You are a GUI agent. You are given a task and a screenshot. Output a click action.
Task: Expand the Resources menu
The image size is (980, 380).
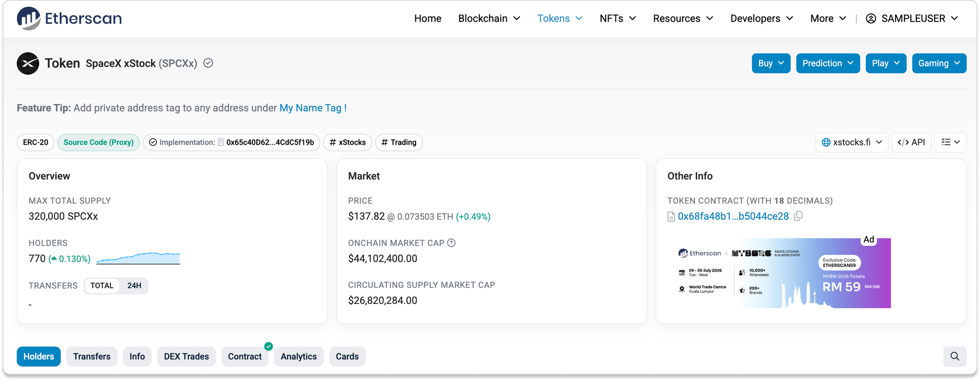(683, 19)
